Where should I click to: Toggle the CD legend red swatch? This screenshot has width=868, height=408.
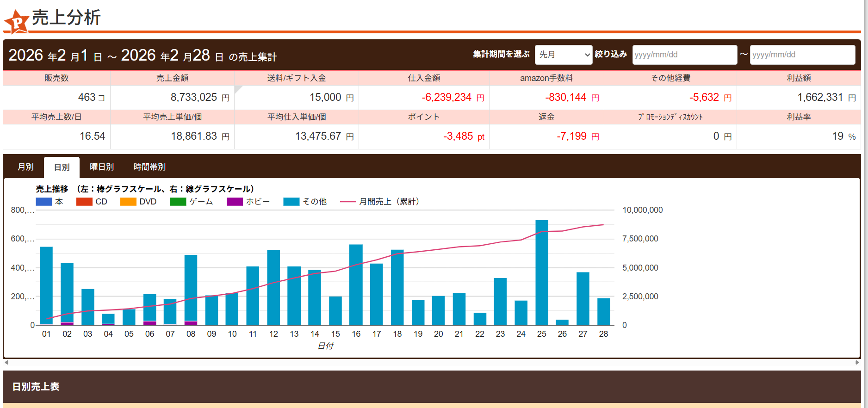click(84, 202)
